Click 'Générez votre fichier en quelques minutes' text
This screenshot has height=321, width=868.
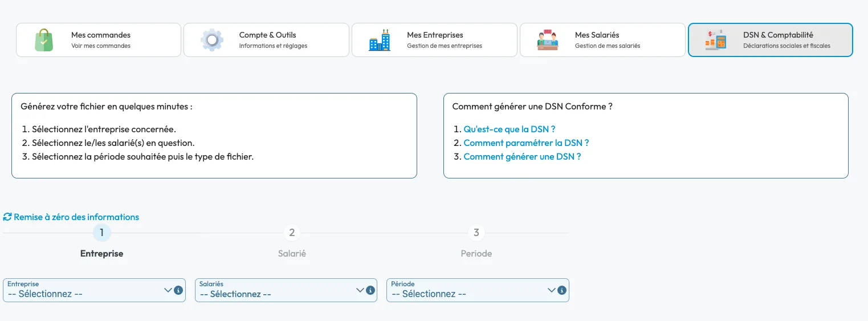click(107, 107)
